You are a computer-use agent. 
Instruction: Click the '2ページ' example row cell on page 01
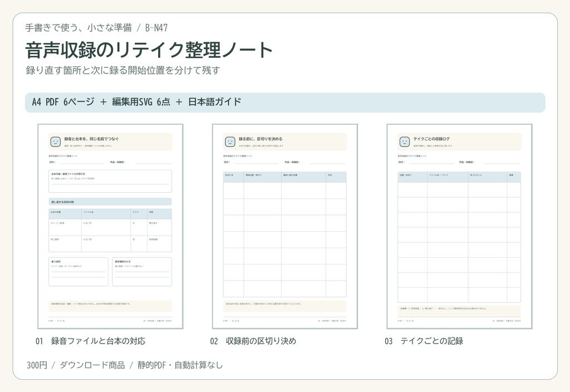coord(65,227)
